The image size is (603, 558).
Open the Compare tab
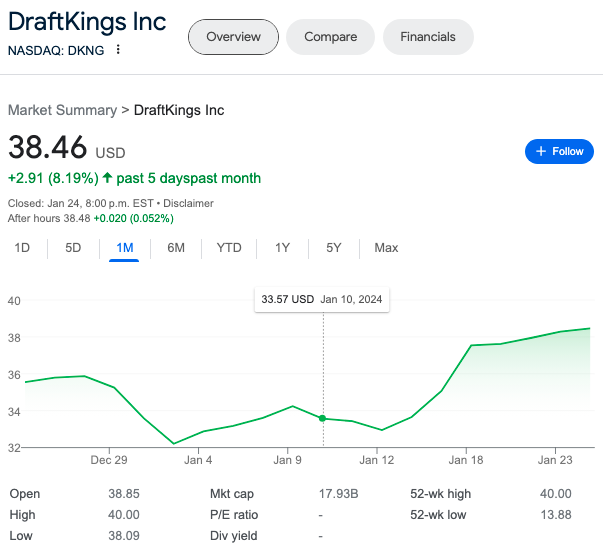[x=330, y=37]
